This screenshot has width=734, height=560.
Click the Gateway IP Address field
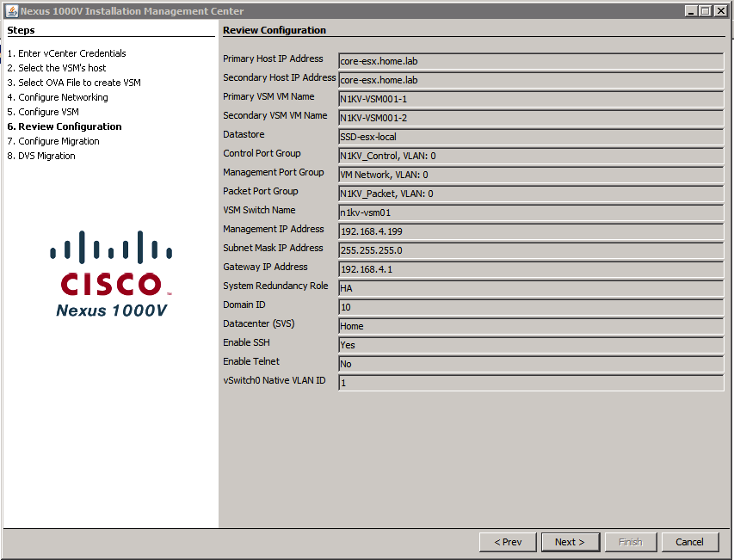(531, 269)
